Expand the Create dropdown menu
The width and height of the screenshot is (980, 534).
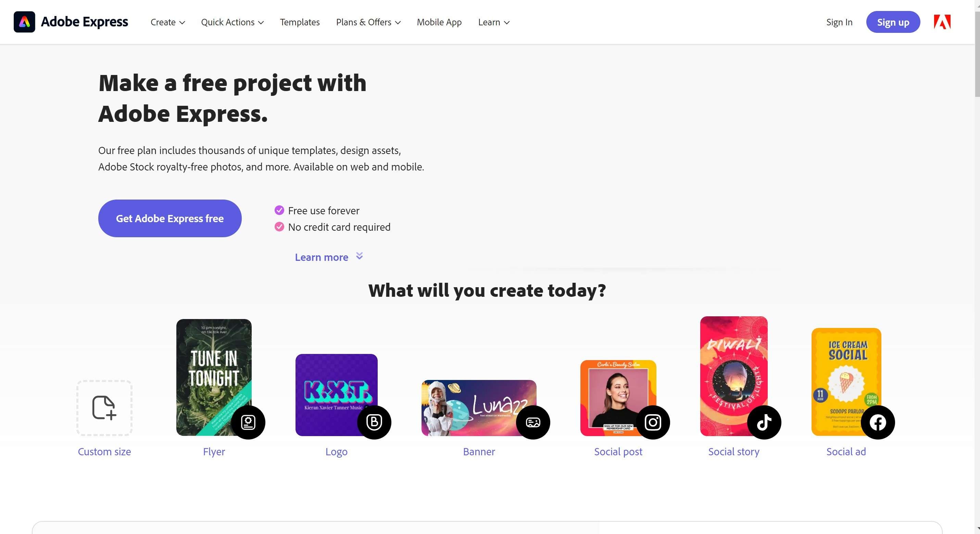pos(167,23)
